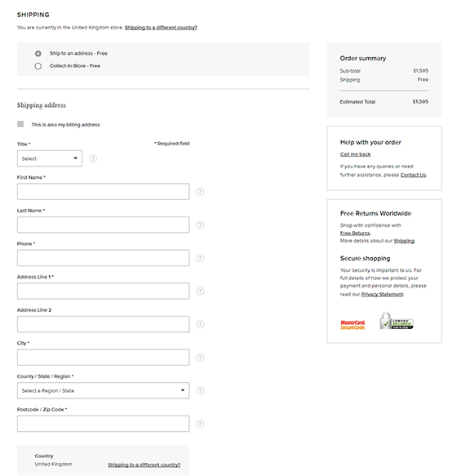Check This is also my billing address
457x476 pixels.
pos(20,124)
